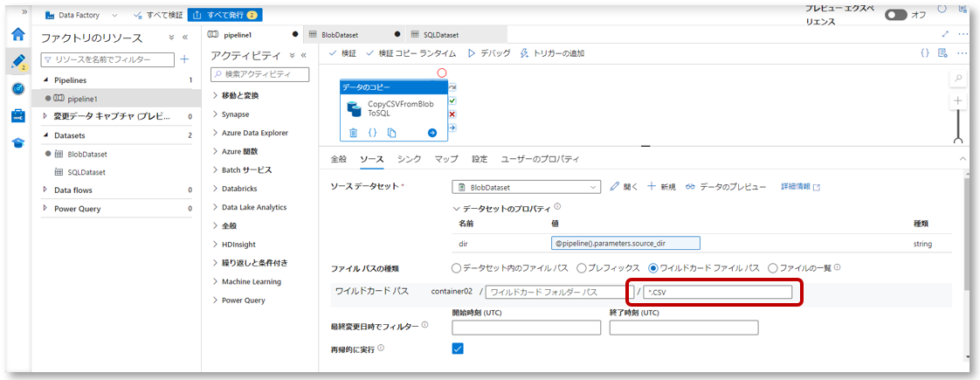Viewport: 980px width, 380px height.
Task: Delete the copy activity with trash icon
Action: pyautogui.click(x=353, y=133)
